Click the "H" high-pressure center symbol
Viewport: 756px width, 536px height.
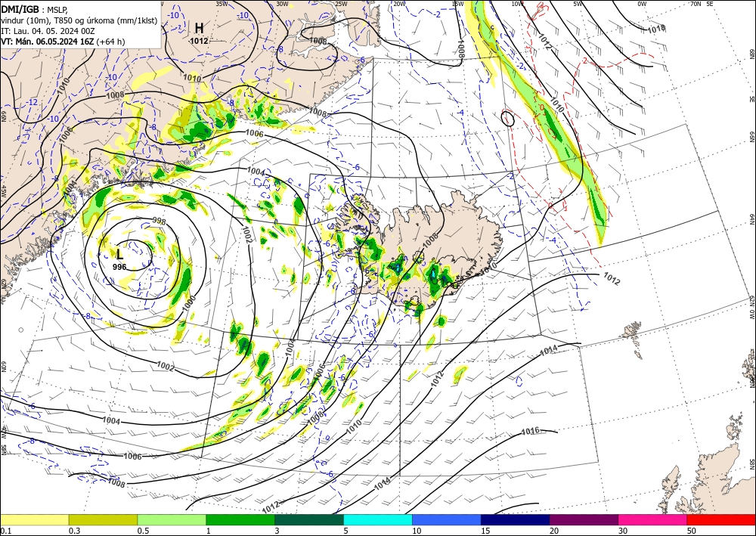click(x=199, y=28)
